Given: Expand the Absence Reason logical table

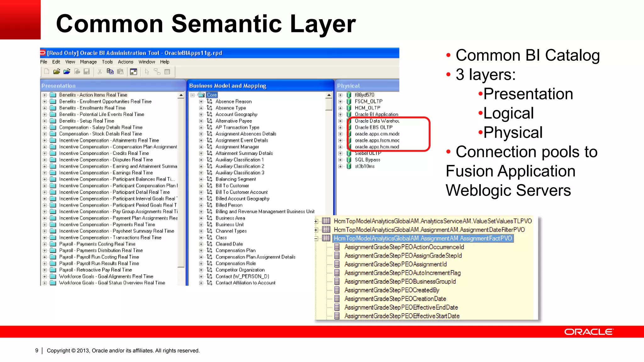Looking at the screenshot, I should [201, 101].
